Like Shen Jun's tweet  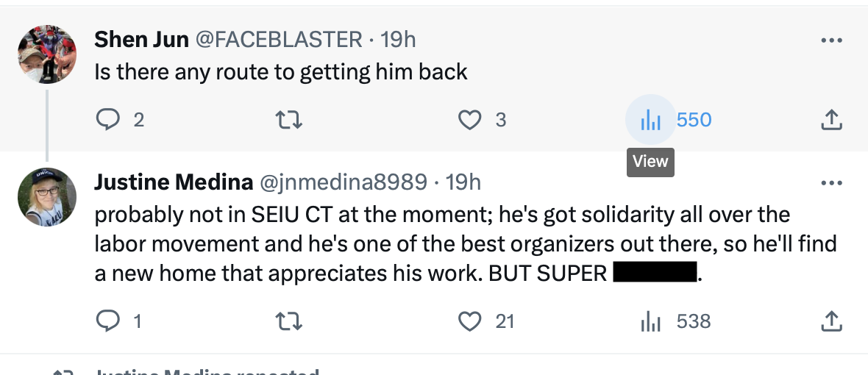click(469, 119)
